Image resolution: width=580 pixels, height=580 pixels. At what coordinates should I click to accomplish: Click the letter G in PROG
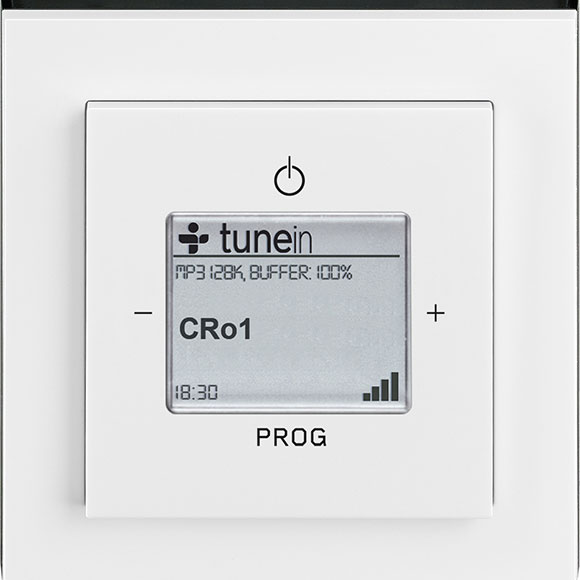pos(318,437)
